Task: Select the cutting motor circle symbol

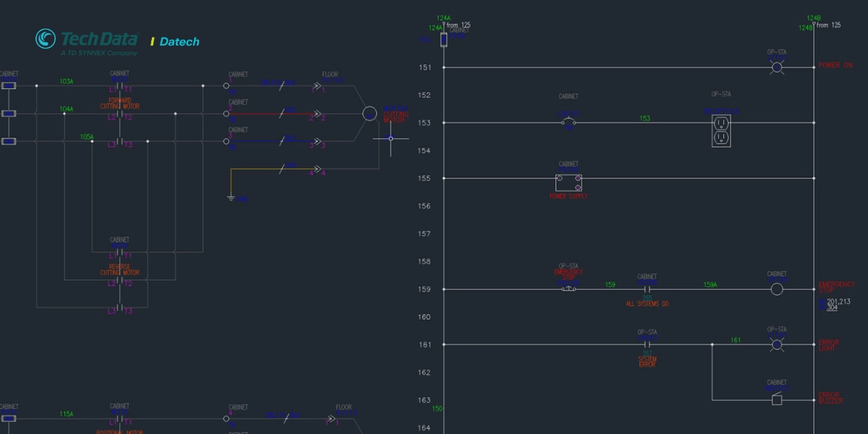Action: click(370, 114)
